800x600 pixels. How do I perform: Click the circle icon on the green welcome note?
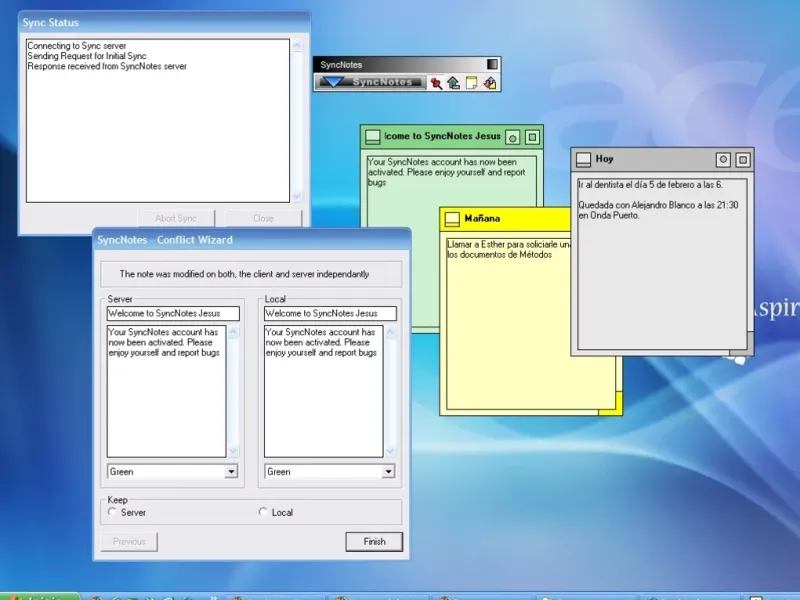pyautogui.click(x=513, y=137)
